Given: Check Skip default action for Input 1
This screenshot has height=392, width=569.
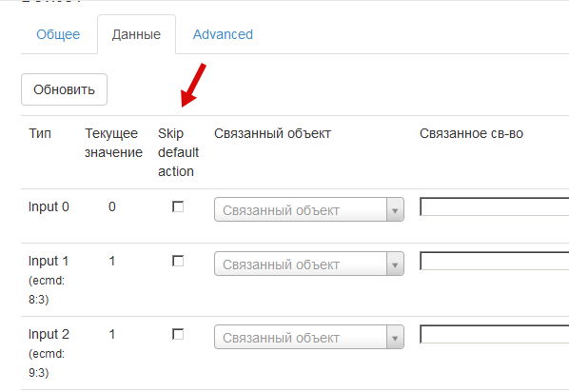Looking at the screenshot, I should (178, 261).
